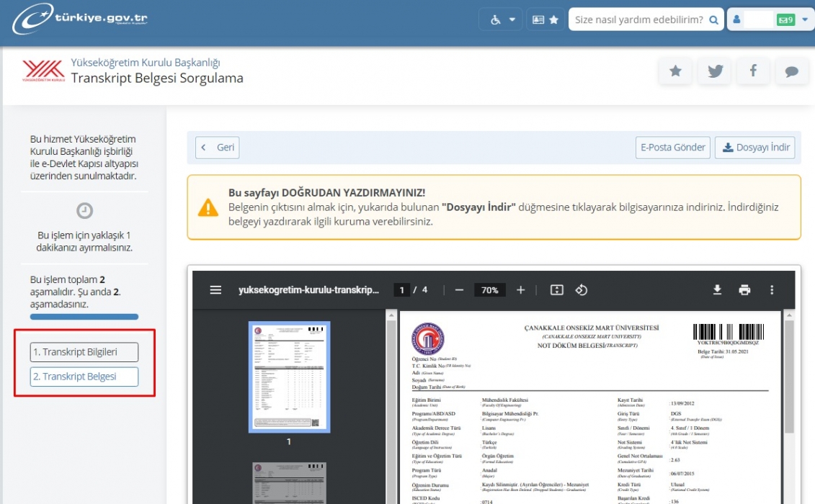Zoom out the PDF with the minus button

(459, 290)
